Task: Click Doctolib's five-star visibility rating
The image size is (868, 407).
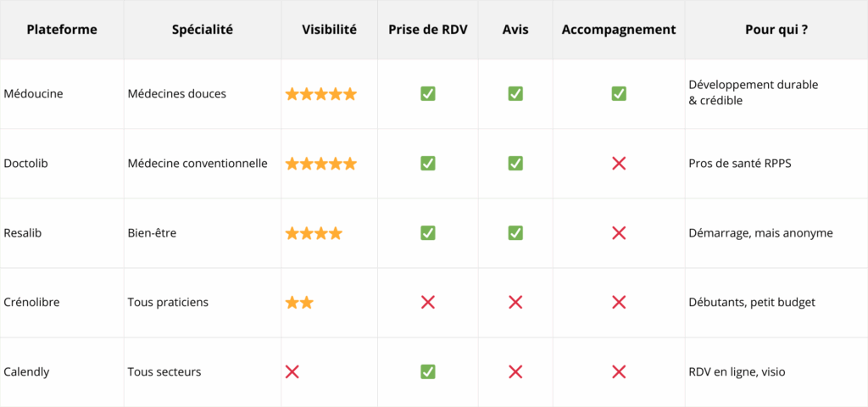Action: tap(321, 164)
